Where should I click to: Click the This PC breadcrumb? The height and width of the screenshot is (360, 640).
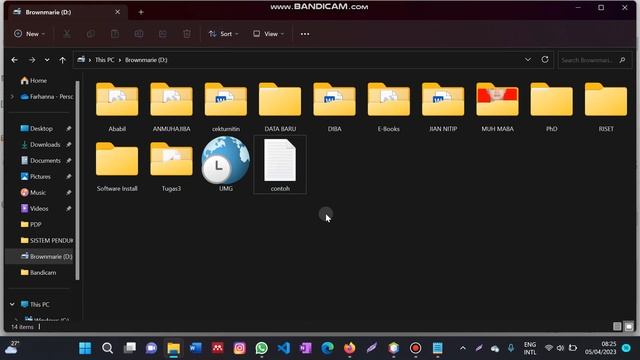tap(104, 60)
